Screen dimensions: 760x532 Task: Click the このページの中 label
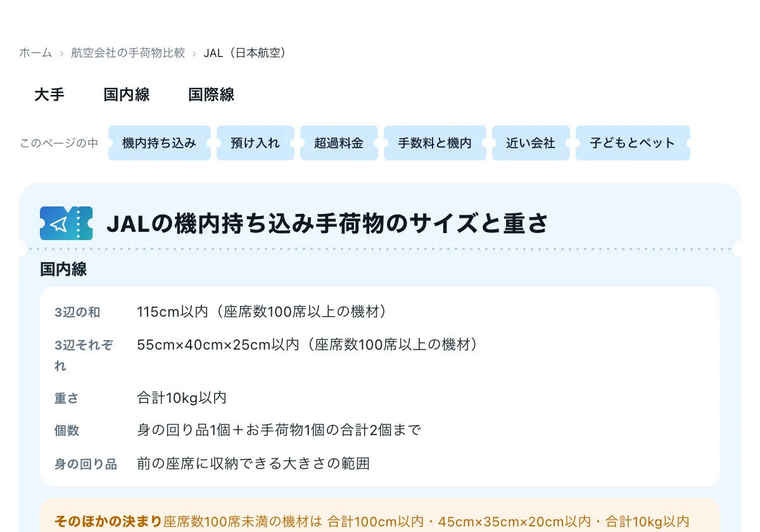click(x=59, y=143)
